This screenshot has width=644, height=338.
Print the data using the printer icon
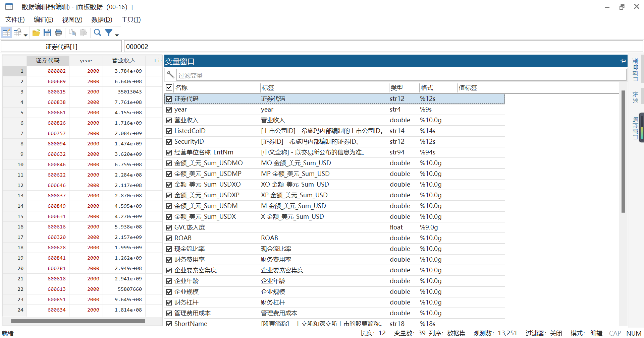click(58, 32)
